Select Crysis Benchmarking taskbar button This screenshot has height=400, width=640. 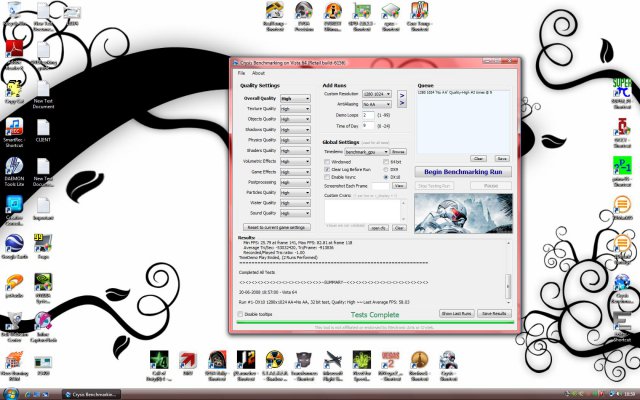91,394
